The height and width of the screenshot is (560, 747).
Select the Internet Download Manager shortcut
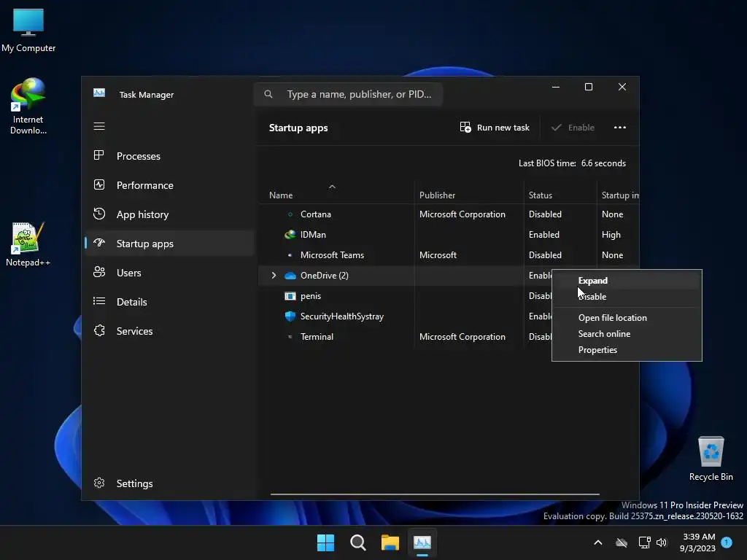coord(28,106)
